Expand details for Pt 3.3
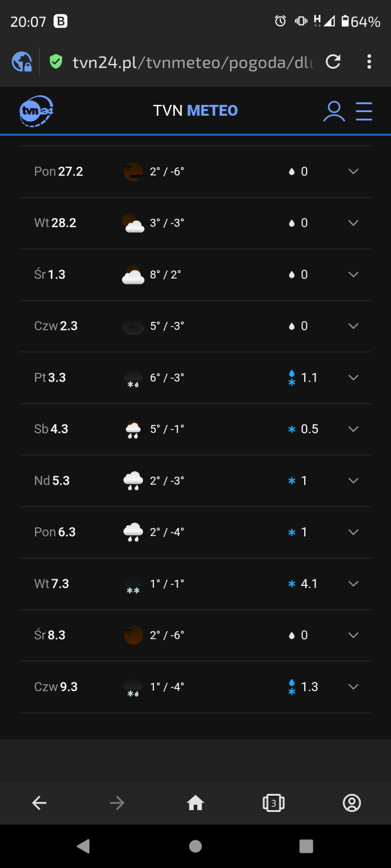391x868 pixels. [354, 378]
